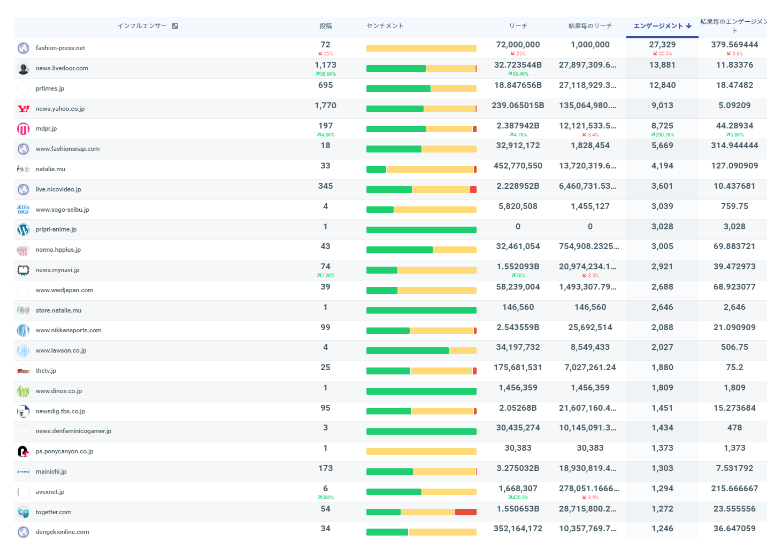Click the post count 345
The height and width of the screenshot is (555, 783).
pyautogui.click(x=326, y=186)
